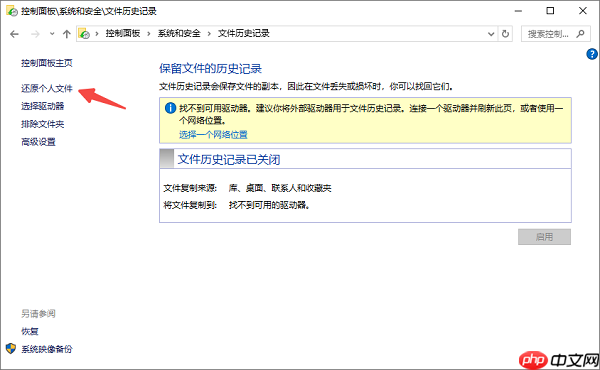Click 选择一个网络位置 link
The width and height of the screenshot is (600, 370).
coord(213,135)
